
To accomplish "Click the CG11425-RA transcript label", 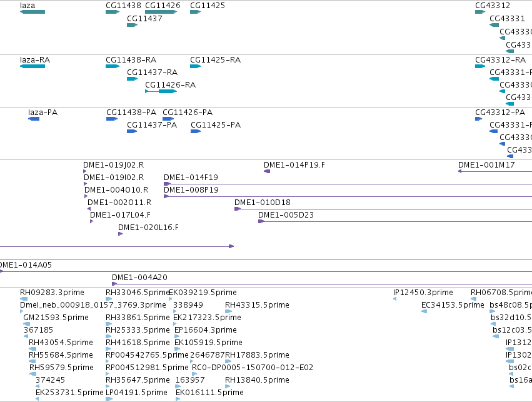I will (x=216, y=60).
